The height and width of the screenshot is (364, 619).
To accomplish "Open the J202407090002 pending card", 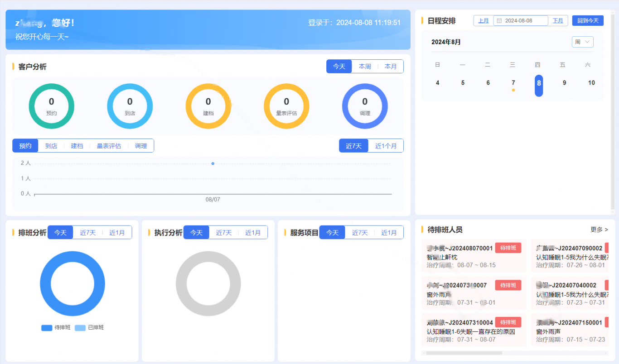I will pos(570,256).
